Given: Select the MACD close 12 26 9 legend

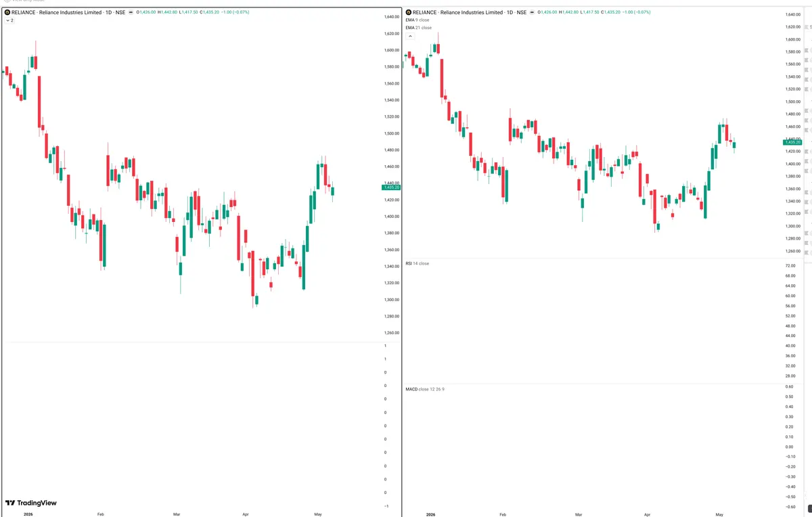Looking at the screenshot, I should coord(425,389).
